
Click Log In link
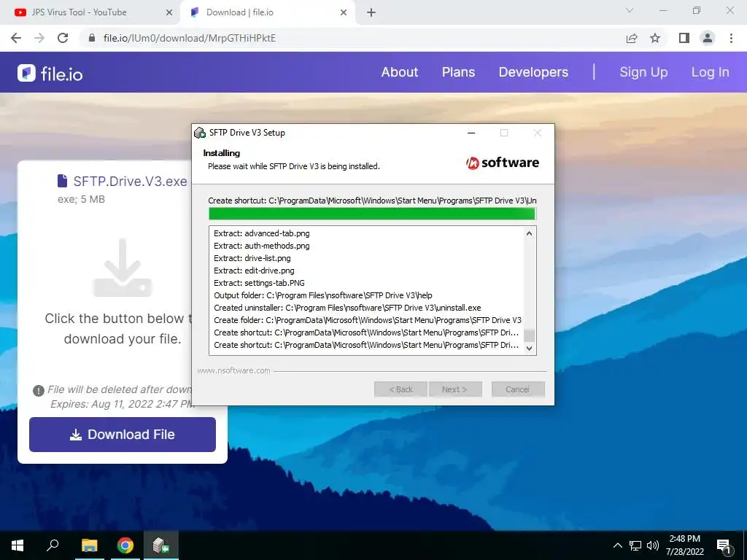pos(710,72)
